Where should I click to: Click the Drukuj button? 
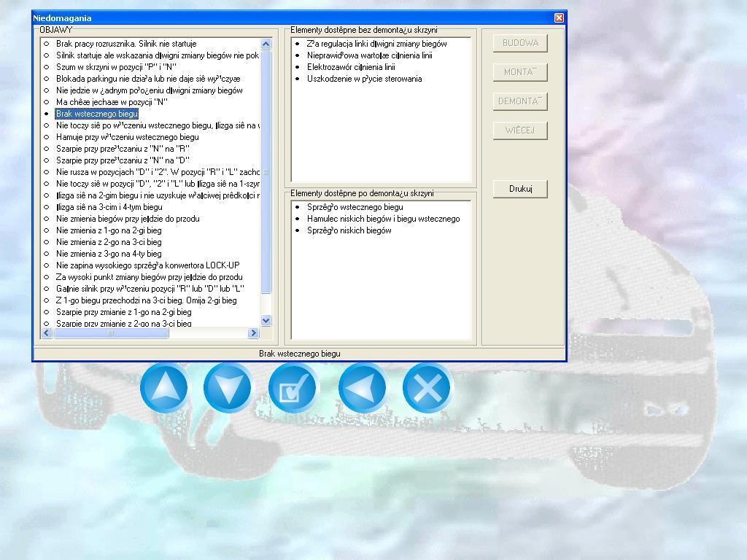(x=520, y=189)
